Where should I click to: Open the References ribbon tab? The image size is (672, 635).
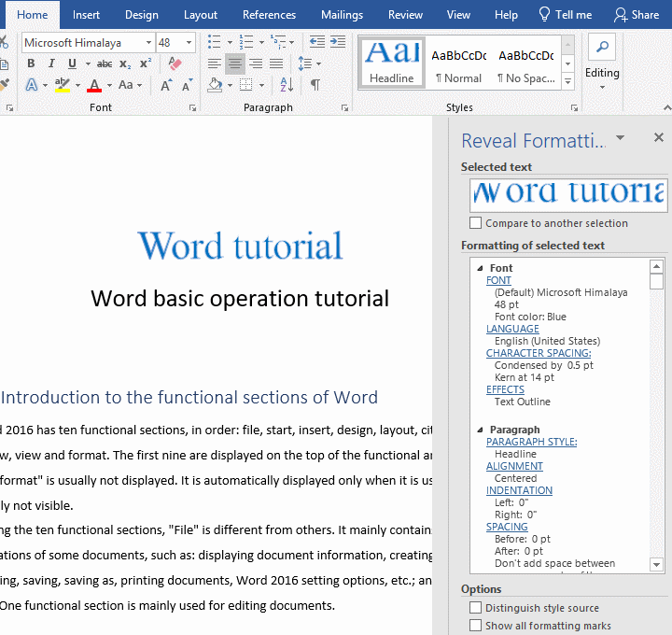pos(269,15)
